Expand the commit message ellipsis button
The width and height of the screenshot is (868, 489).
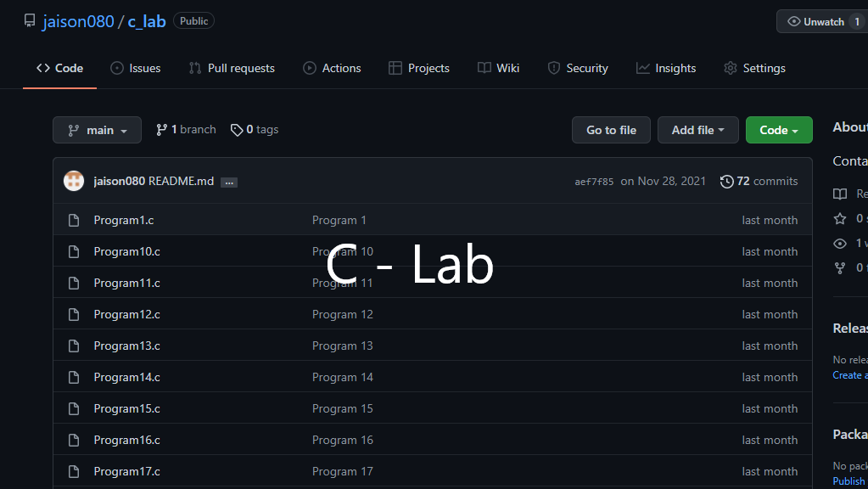[x=229, y=182]
